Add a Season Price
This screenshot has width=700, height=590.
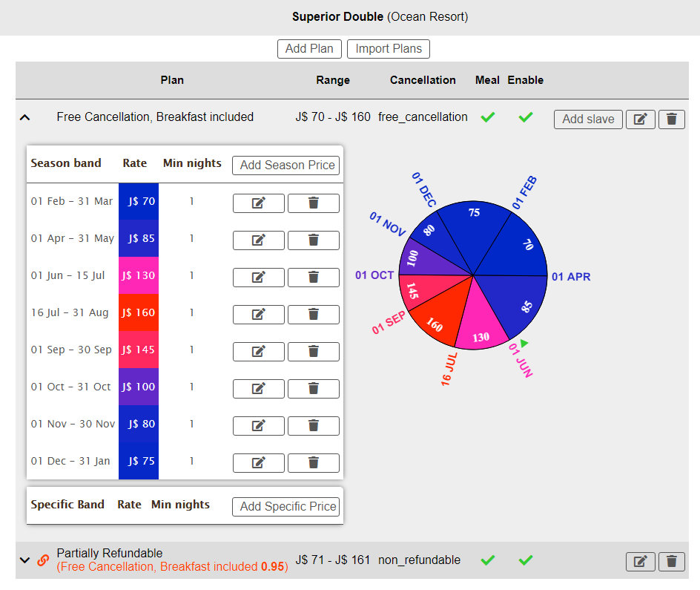[x=285, y=165]
